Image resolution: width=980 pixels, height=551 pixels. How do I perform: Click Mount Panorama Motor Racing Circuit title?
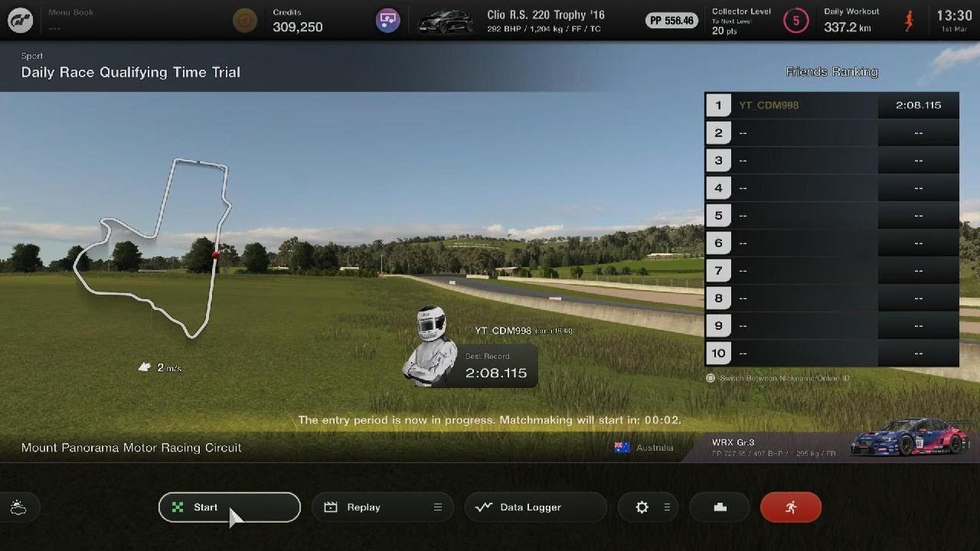click(132, 448)
